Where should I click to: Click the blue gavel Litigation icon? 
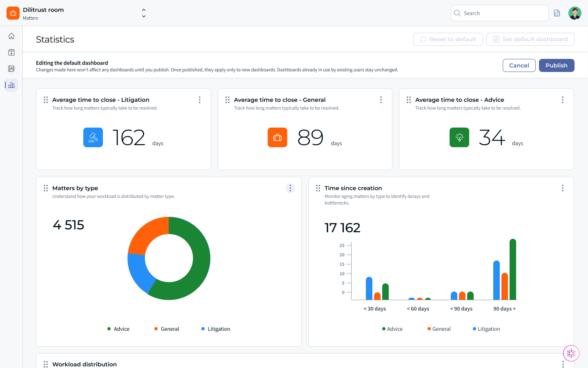click(x=93, y=137)
